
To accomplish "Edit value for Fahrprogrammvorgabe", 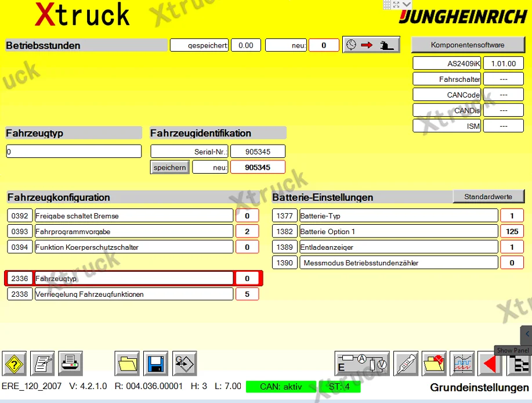I will tap(247, 232).
